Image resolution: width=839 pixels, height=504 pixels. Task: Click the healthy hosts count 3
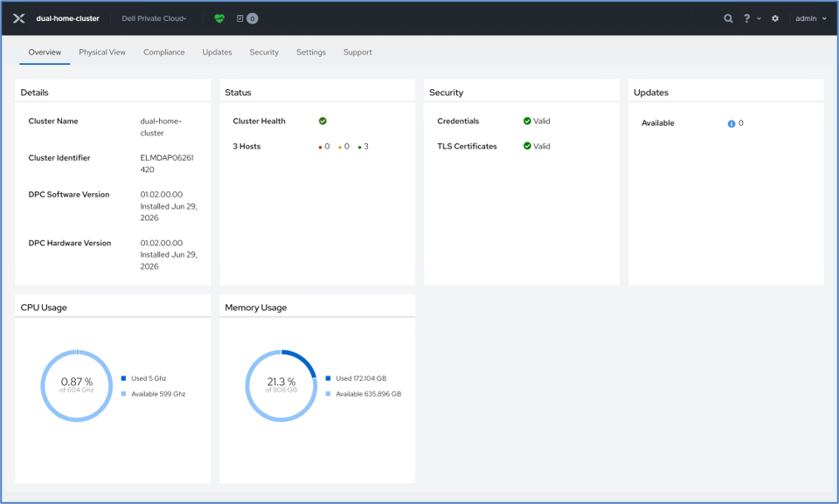[366, 146]
